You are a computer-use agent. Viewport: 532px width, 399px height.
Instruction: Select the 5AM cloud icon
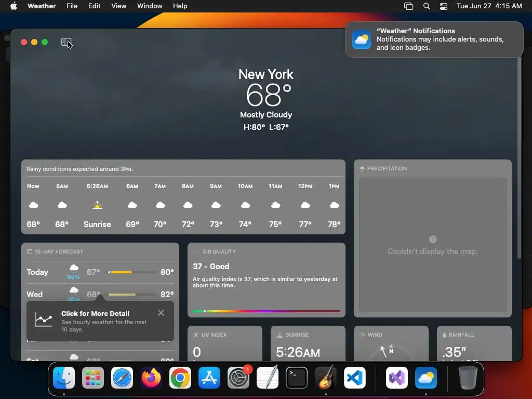tap(62, 205)
